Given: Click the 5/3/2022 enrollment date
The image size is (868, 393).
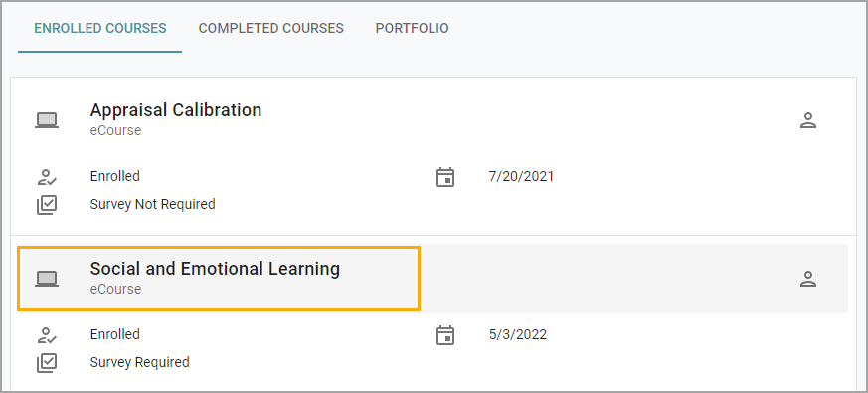Looking at the screenshot, I should 518,335.
